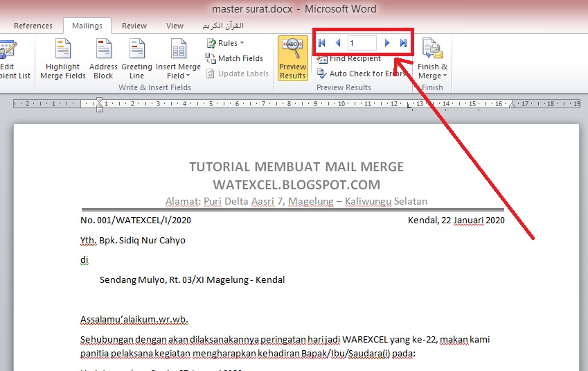Viewport: 588px width, 371px height.
Task: Click the Insert Merge Field icon
Action: (x=179, y=49)
